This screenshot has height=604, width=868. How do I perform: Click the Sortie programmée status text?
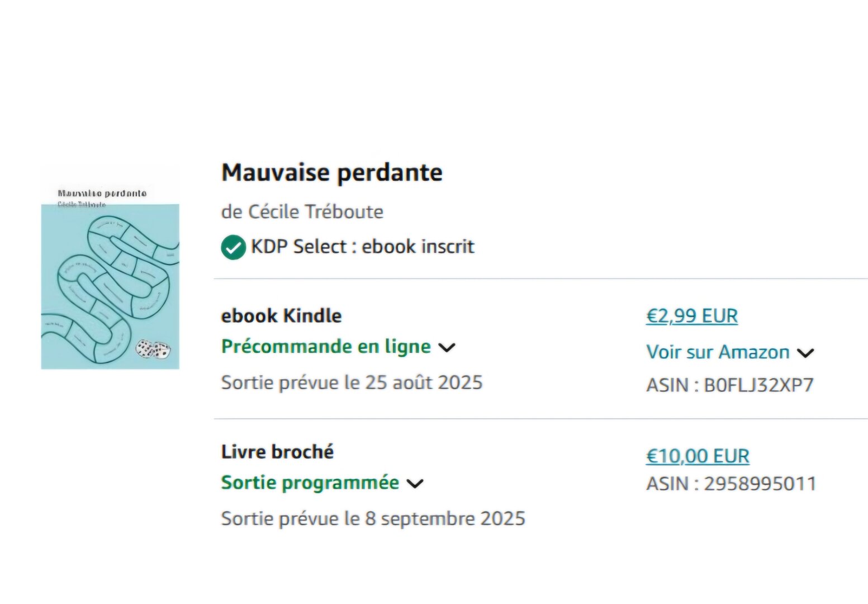[x=310, y=483]
